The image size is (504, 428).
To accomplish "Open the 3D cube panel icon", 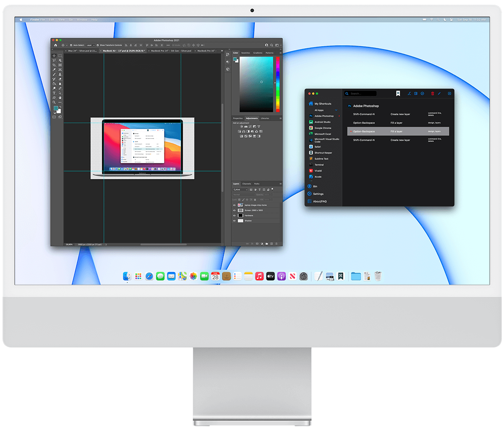I will (228, 69).
